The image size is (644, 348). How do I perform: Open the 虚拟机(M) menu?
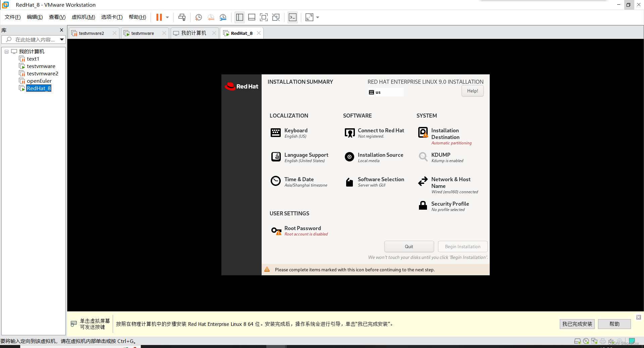[84, 17]
